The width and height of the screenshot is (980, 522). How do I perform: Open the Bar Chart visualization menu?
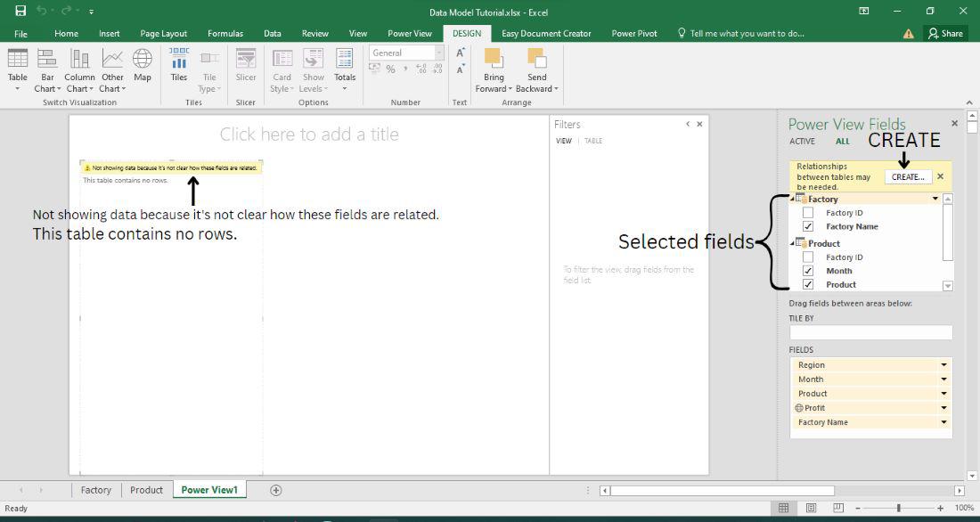tap(47, 70)
